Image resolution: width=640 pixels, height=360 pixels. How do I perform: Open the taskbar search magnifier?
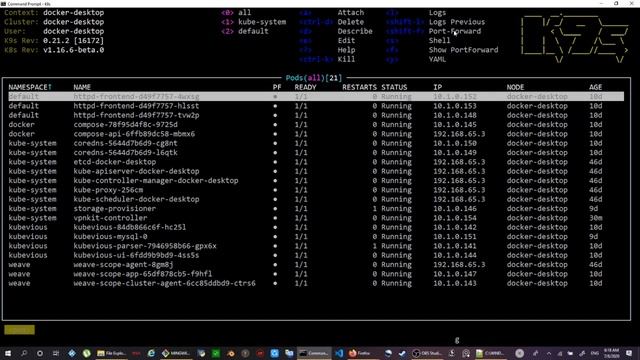(24, 353)
